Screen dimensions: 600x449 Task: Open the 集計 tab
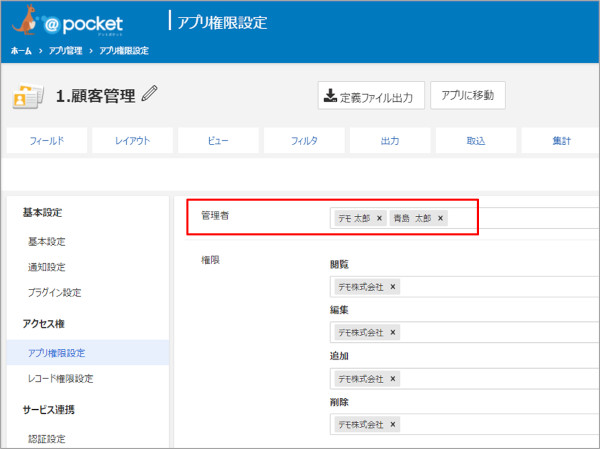561,140
